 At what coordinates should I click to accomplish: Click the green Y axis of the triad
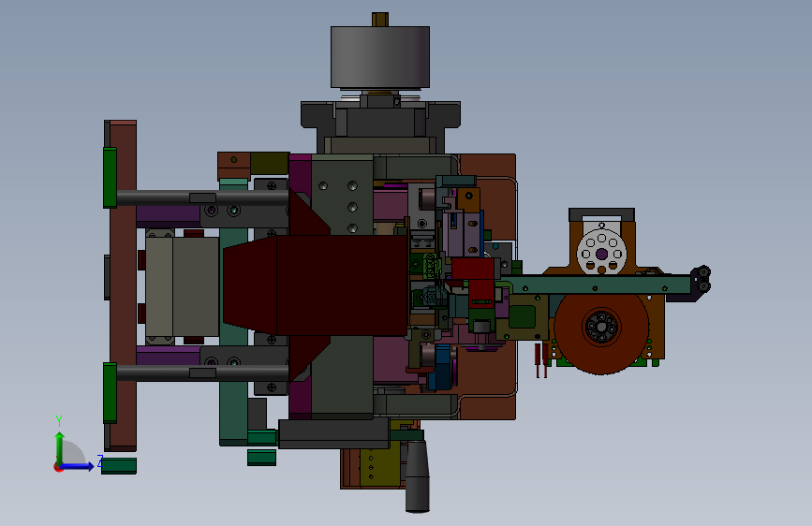tap(60, 447)
